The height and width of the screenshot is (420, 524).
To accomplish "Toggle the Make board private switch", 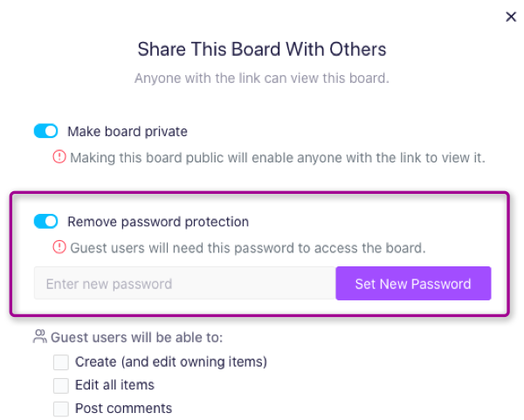I will click(45, 131).
